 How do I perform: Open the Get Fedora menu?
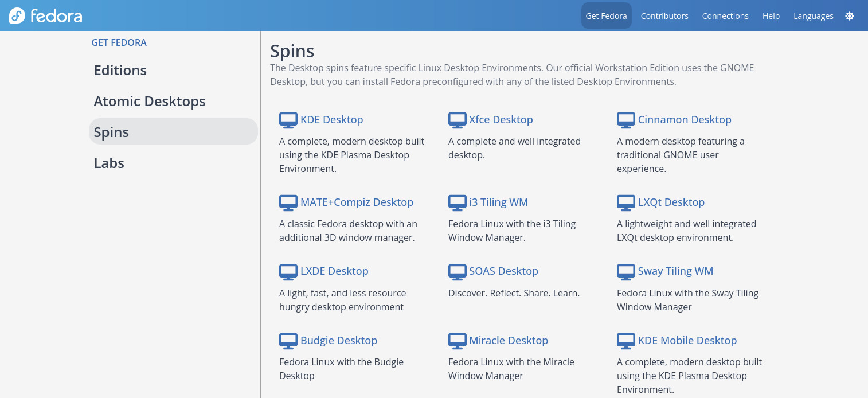tap(606, 15)
